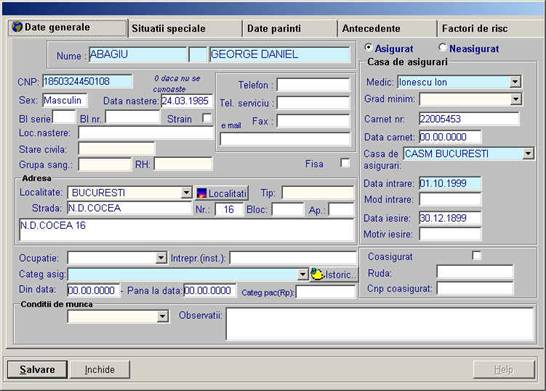Image resolution: width=546 pixels, height=391 pixels.
Task: Select the Asigurat radio button
Action: [x=368, y=47]
